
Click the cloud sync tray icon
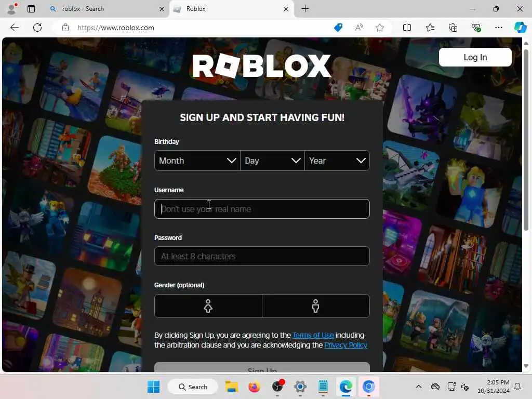tap(435, 387)
